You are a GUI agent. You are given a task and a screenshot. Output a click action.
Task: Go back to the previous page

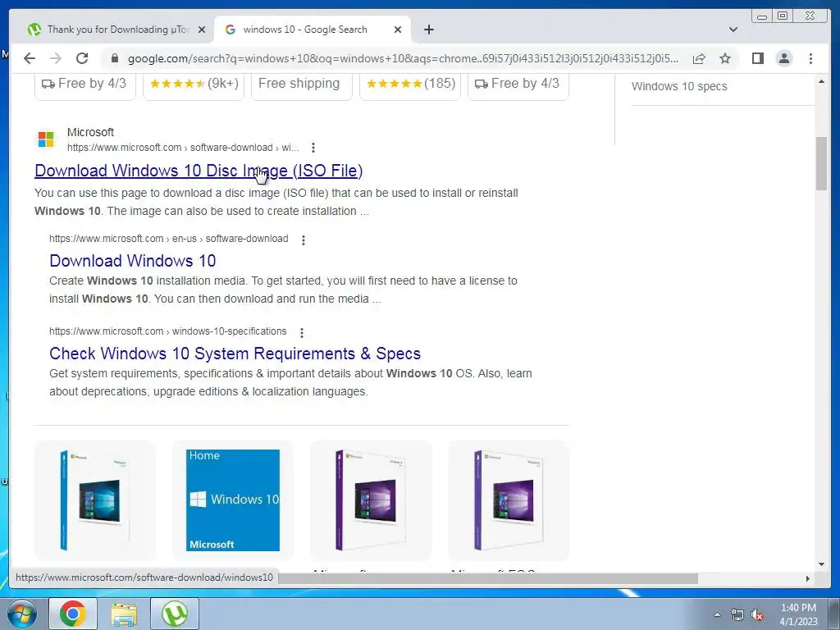tap(30, 58)
